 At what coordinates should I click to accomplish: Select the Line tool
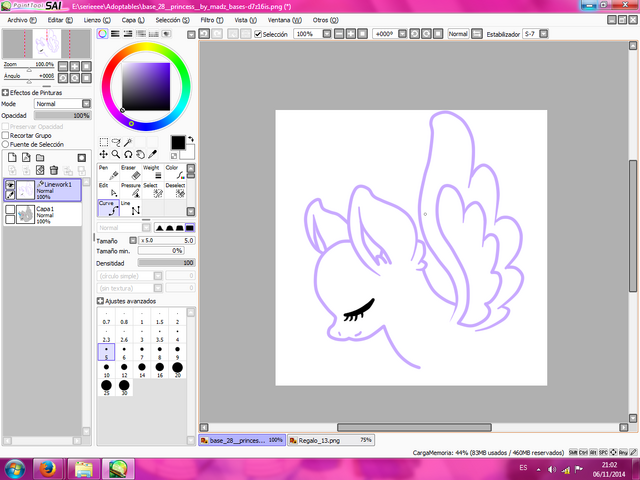coord(131,208)
